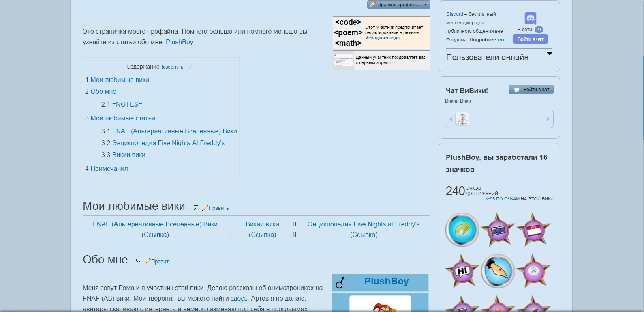Image resolution: width=644 pixels, height=312 pixels.
Task: View the Hi speech bubble badge
Action: 462,271
